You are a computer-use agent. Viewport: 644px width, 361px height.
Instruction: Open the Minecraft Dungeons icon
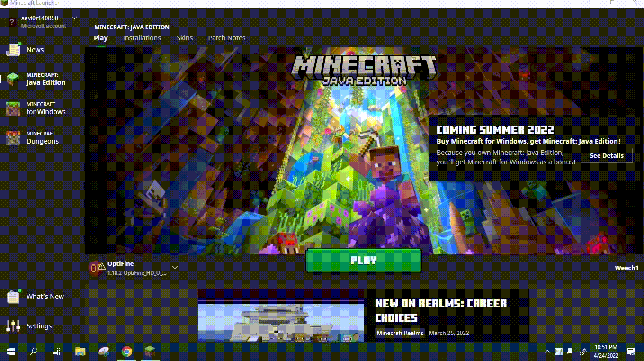coord(13,138)
